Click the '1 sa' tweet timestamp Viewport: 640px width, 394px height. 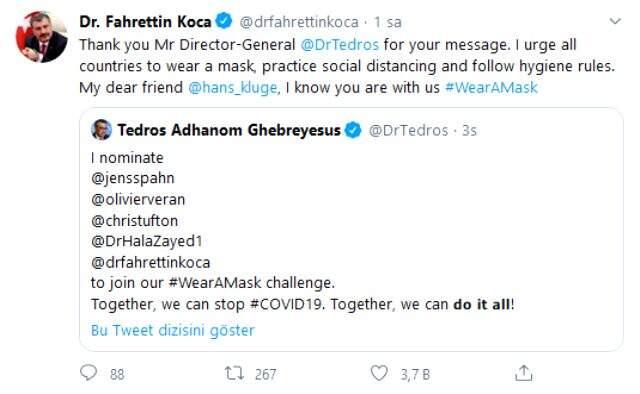pyautogui.click(x=388, y=22)
